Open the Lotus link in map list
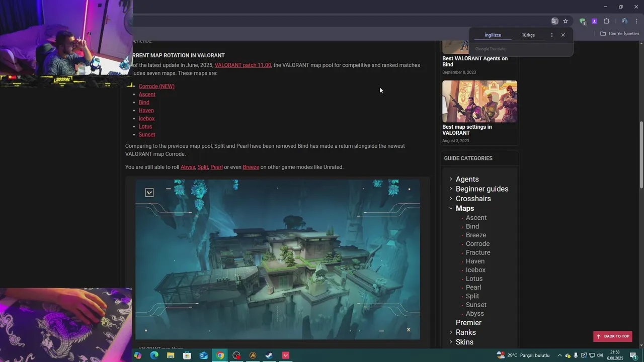The width and height of the screenshot is (644, 362). (x=145, y=127)
